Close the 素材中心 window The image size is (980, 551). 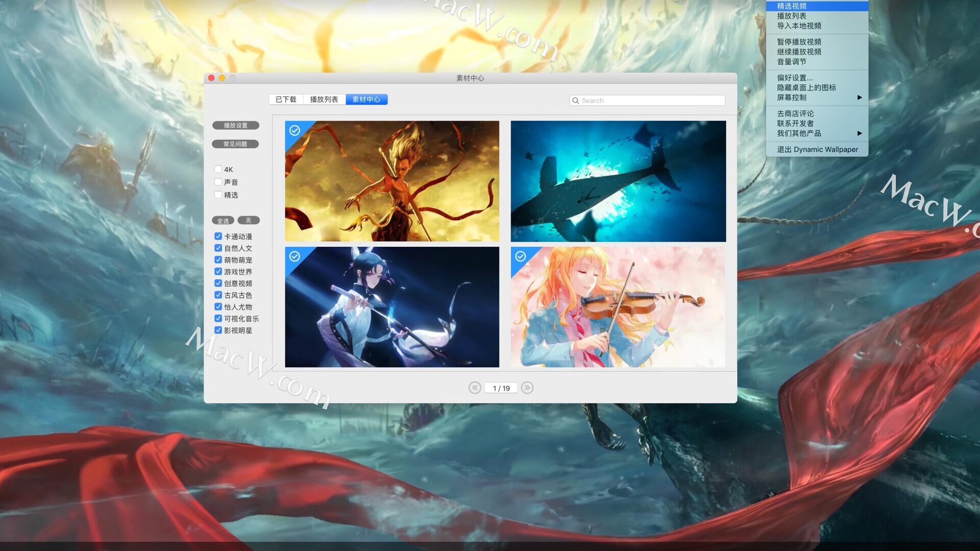(x=211, y=78)
